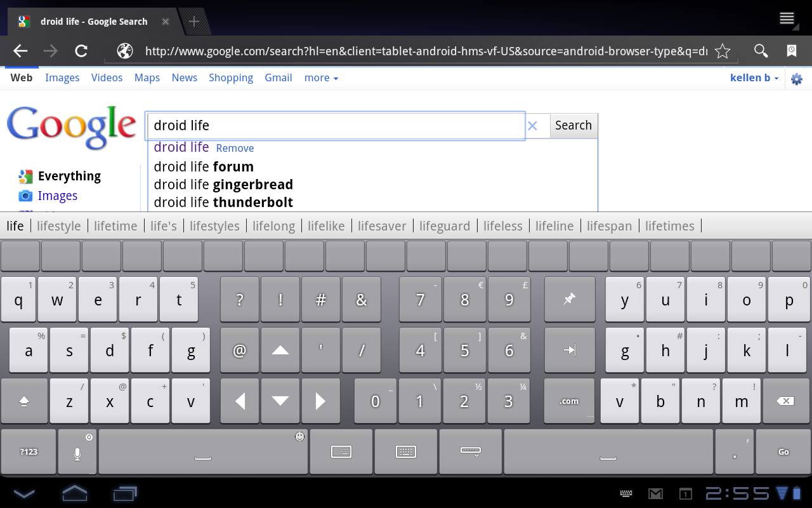Choose 'droid life forum' suggestion
This screenshot has width=812, height=508.
click(x=204, y=167)
